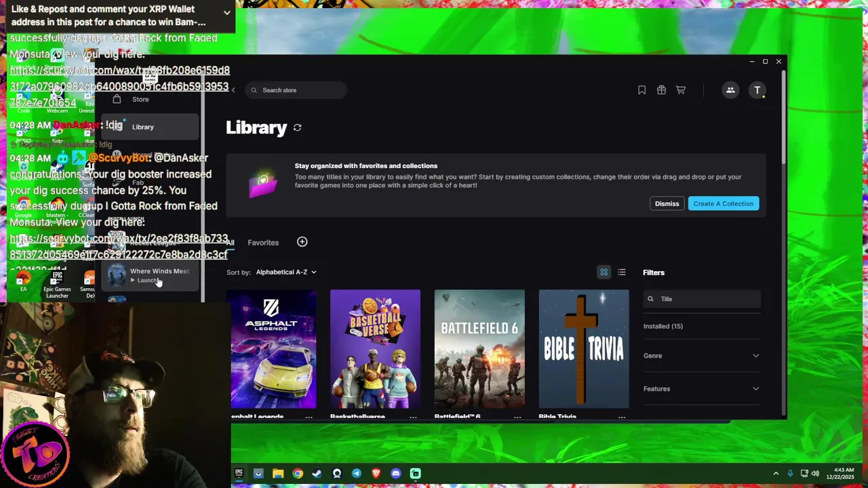Open the gift box rewards icon
868x488 pixels.
pyautogui.click(x=661, y=90)
